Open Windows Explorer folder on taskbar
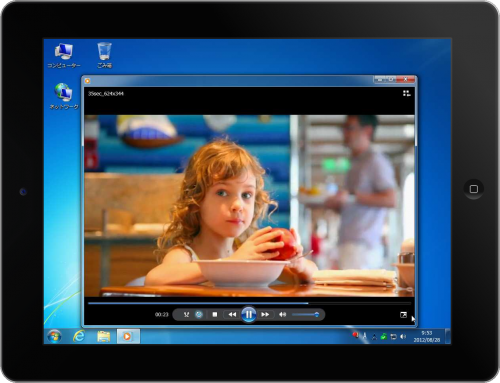Viewport: 500px width, 383px height. click(x=103, y=336)
